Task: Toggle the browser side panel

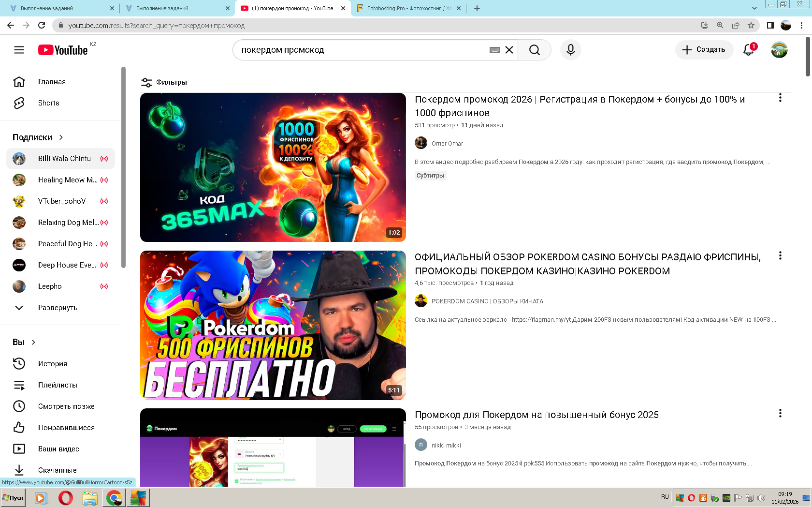Action: pos(770,25)
